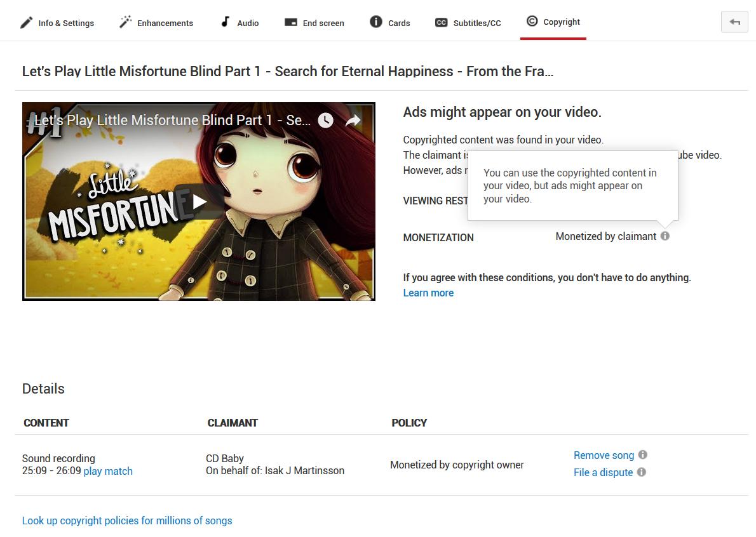Image resolution: width=756 pixels, height=537 pixels.
Task: Click 'Copyrighted content was found in your video'
Action: tap(503, 140)
